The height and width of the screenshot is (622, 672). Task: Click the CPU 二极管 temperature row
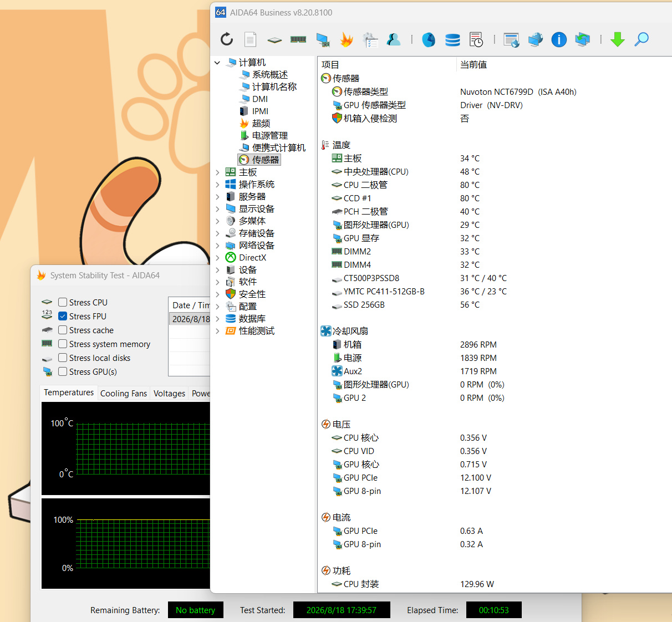[x=494, y=185]
